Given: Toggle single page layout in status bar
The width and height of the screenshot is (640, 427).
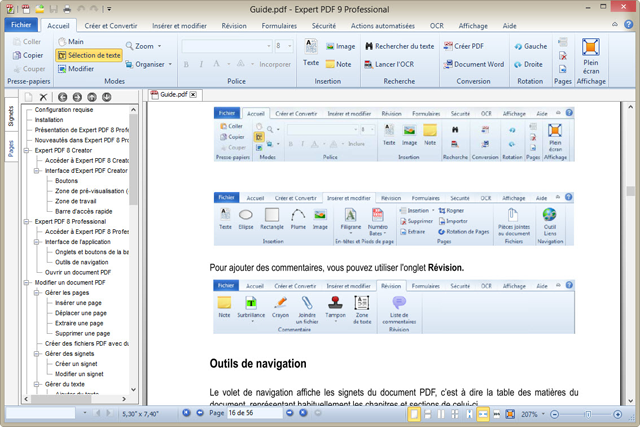Looking at the screenshot, I should [x=414, y=414].
